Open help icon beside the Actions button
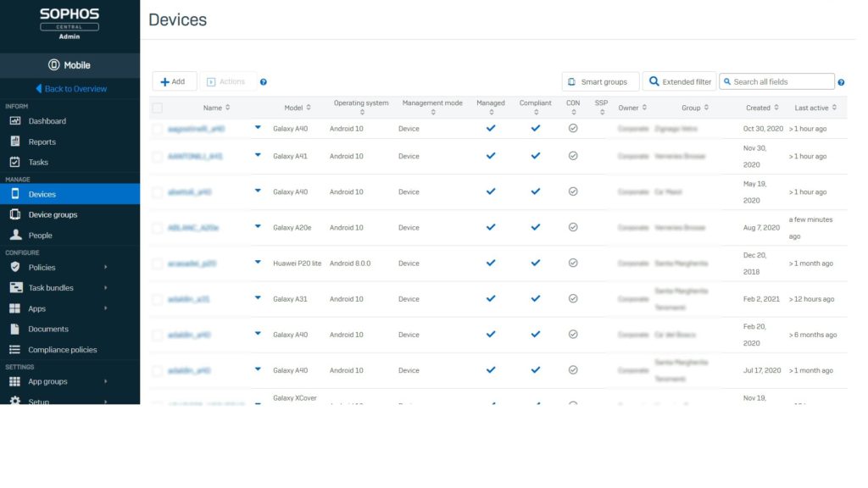The height and width of the screenshot is (488, 868). pos(264,82)
